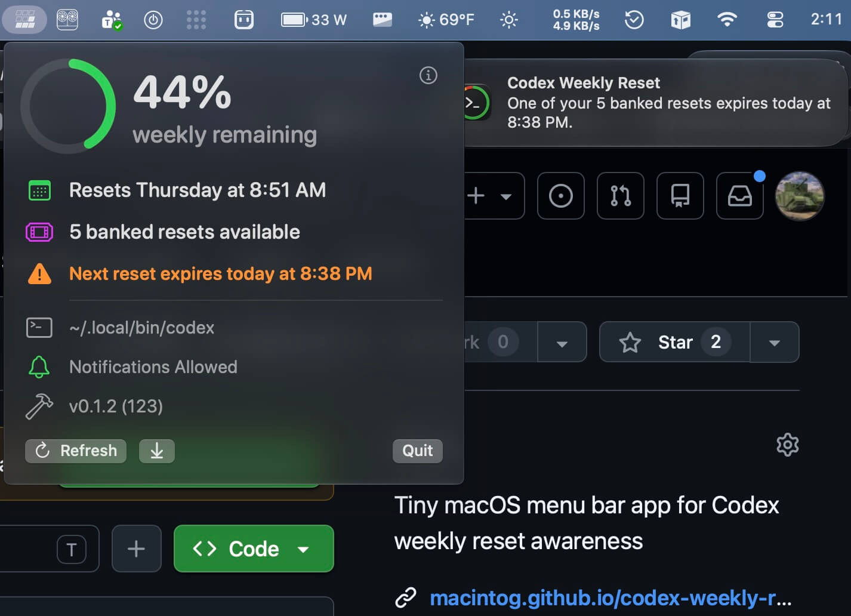Open the Microsoft Teams menu bar icon

[112, 20]
